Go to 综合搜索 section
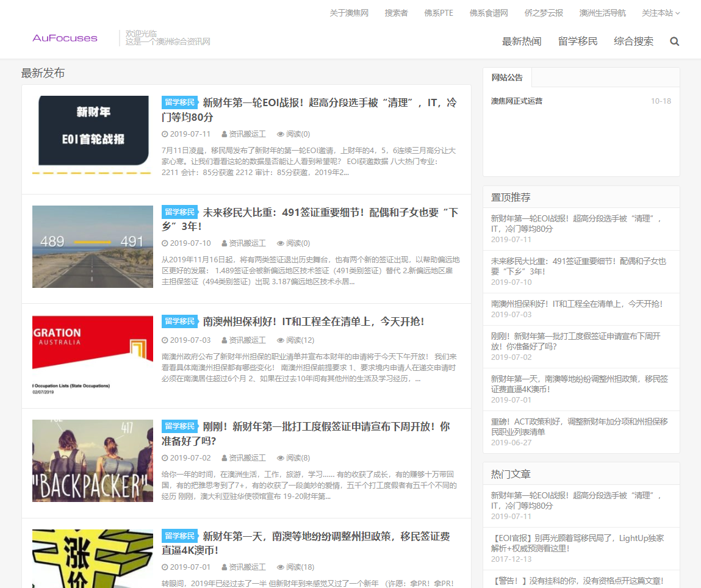The width and height of the screenshot is (701, 588). (633, 41)
